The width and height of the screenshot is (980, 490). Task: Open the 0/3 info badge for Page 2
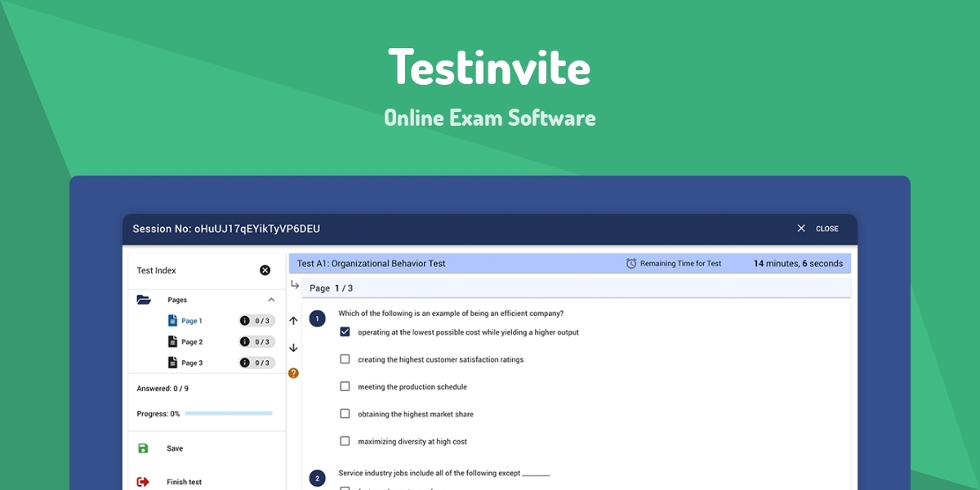(x=258, y=341)
